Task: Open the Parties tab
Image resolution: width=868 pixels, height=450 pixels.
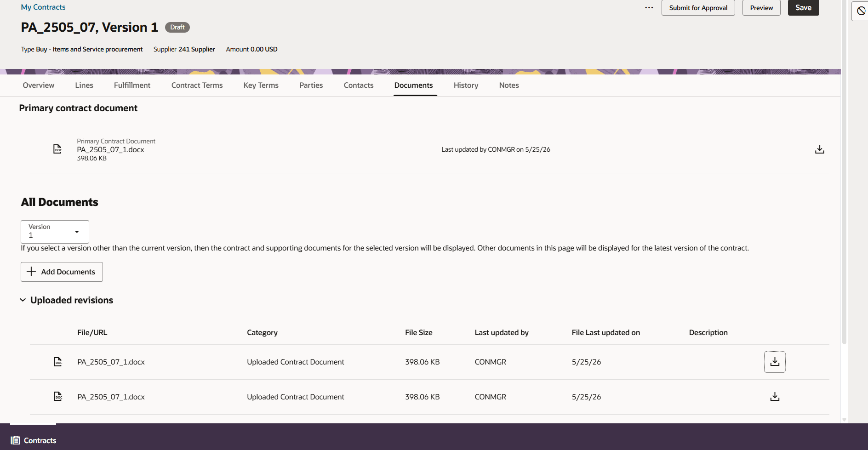Action: (x=311, y=85)
